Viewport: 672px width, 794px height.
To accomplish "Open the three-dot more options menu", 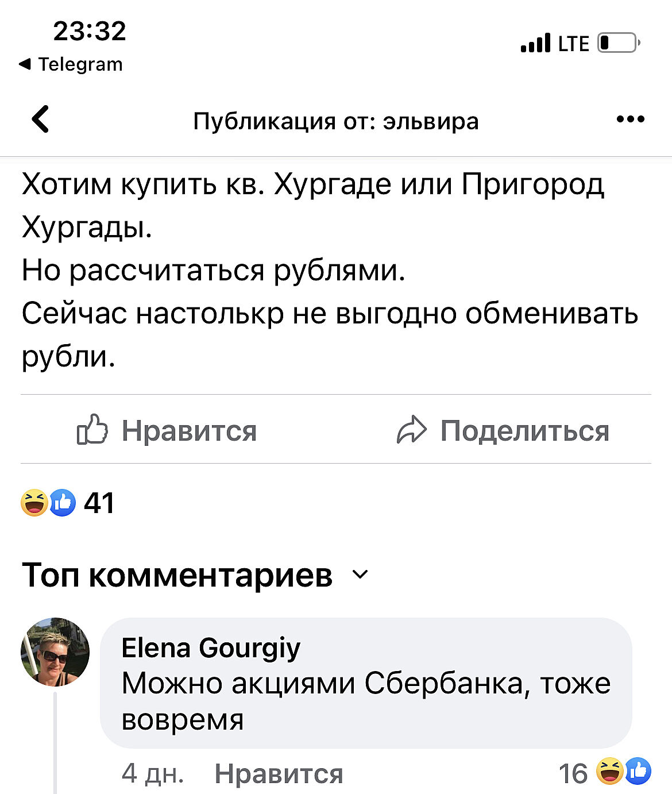I will [x=630, y=120].
